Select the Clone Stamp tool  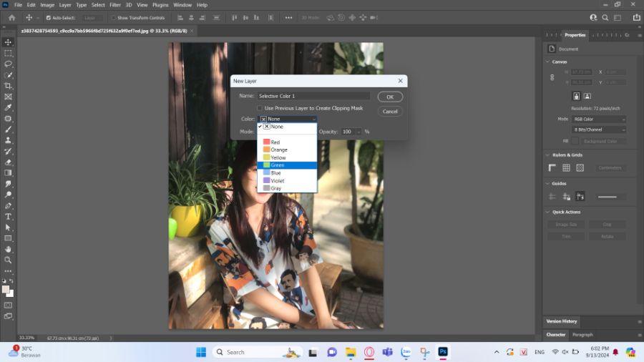pos(8,140)
